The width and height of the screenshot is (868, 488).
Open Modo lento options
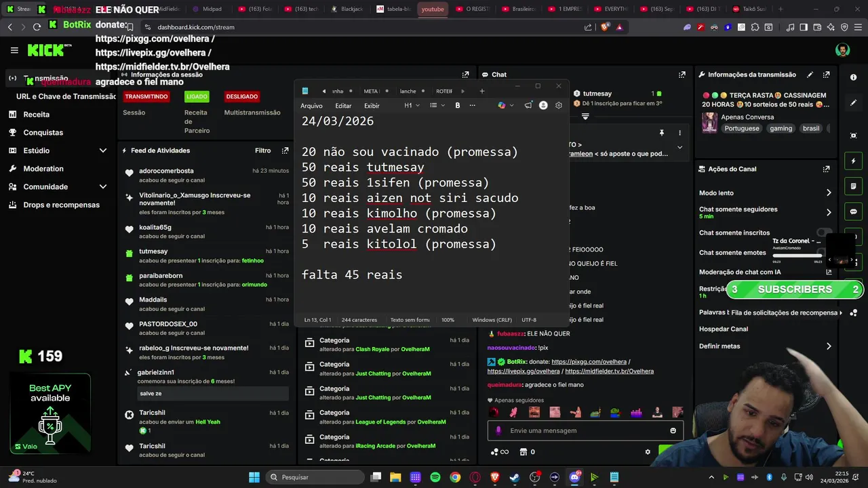(829, 193)
